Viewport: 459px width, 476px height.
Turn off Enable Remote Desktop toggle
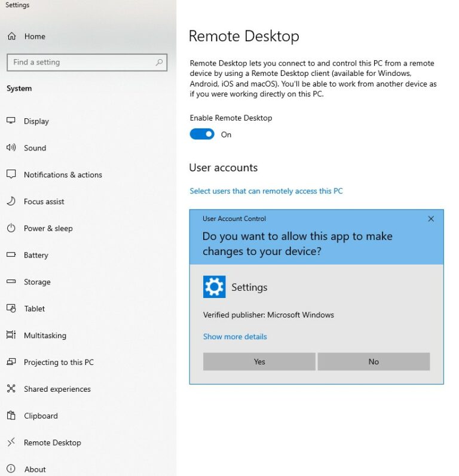pos(202,134)
